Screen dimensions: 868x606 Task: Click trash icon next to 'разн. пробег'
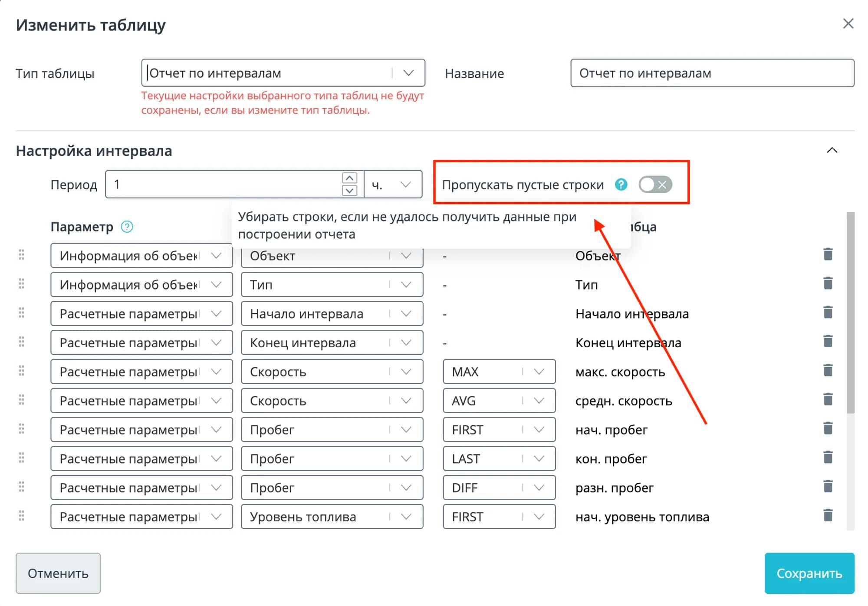click(x=828, y=487)
